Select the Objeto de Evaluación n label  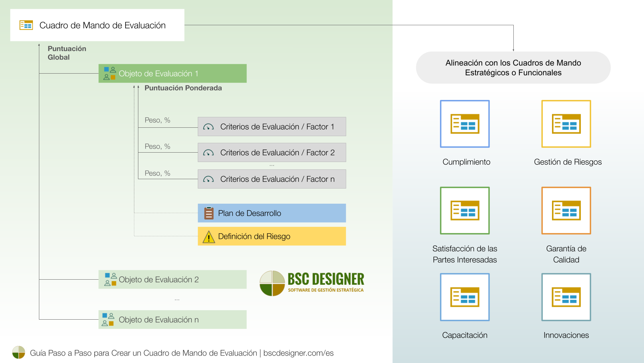pos(159,320)
